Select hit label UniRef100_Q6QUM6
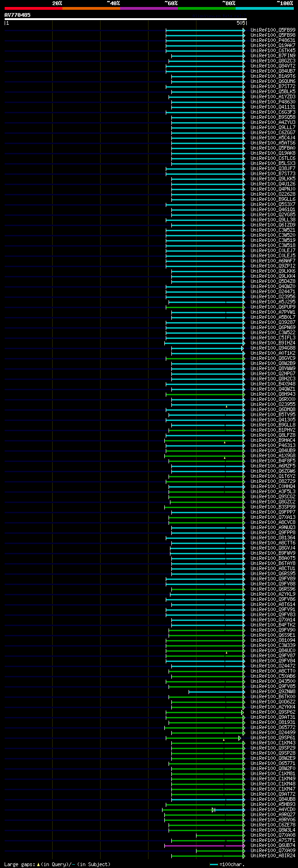The width and height of the screenshot is (298, 868). click(273, 81)
